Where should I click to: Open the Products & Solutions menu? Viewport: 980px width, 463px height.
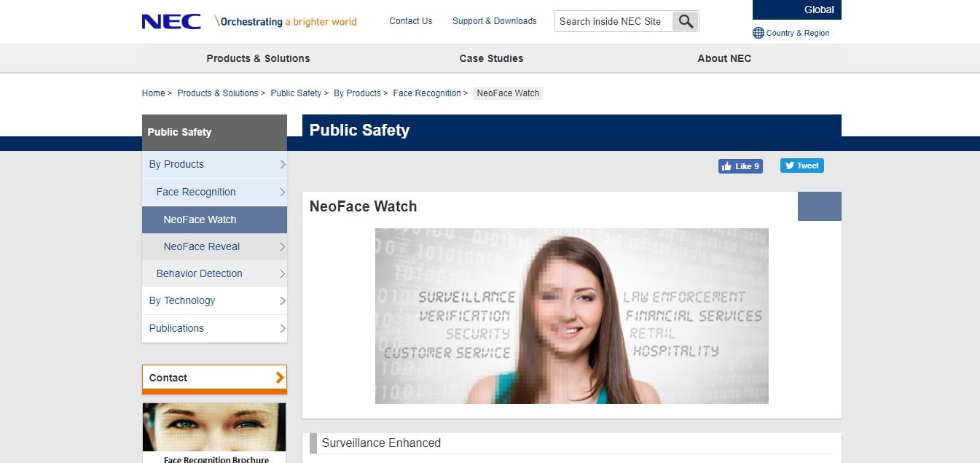[258, 58]
